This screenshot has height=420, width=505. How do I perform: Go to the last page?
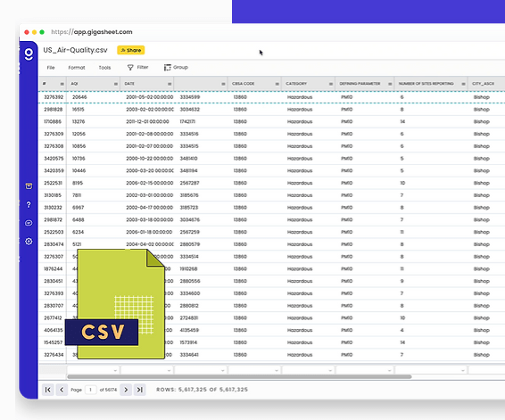(x=140, y=390)
